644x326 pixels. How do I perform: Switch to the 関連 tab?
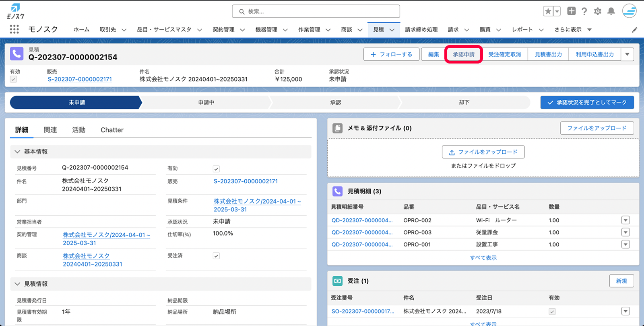click(50, 130)
